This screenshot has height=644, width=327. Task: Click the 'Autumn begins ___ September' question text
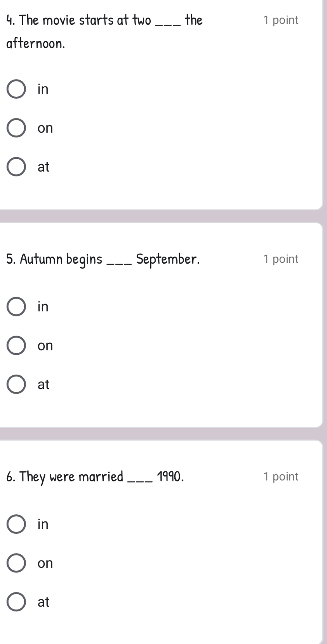click(103, 259)
